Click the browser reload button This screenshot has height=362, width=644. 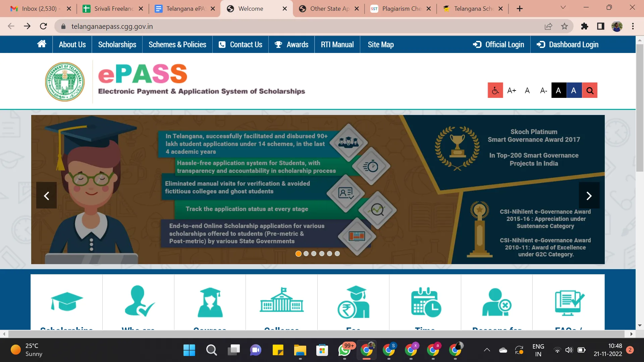coord(43,26)
